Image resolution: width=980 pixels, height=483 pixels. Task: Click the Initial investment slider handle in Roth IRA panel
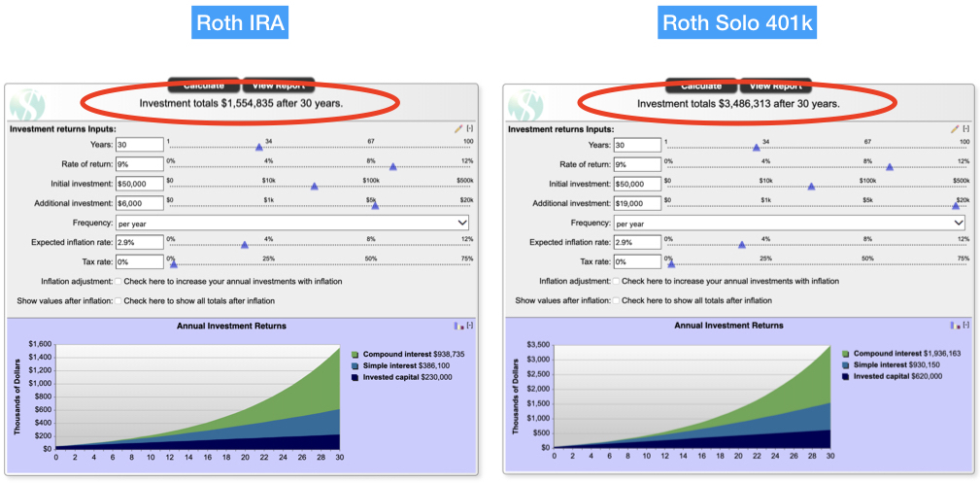(315, 187)
